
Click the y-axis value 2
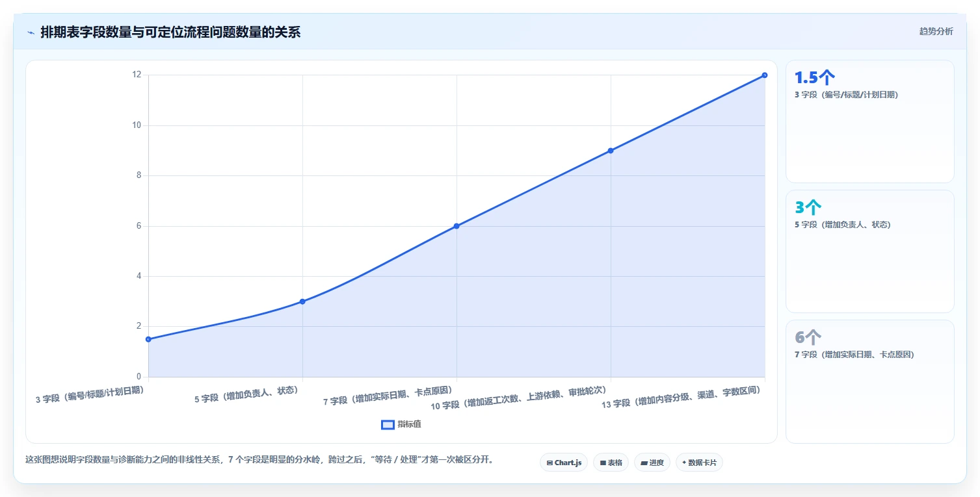click(139, 326)
